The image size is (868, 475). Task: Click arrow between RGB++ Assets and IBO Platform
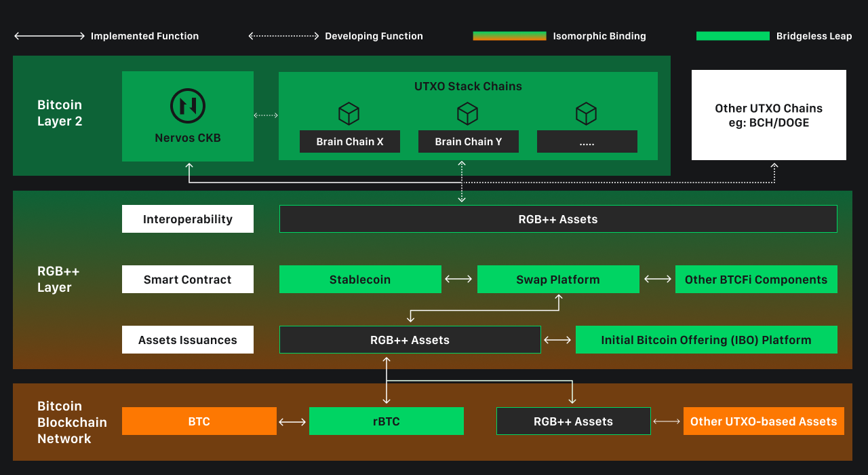(x=558, y=340)
